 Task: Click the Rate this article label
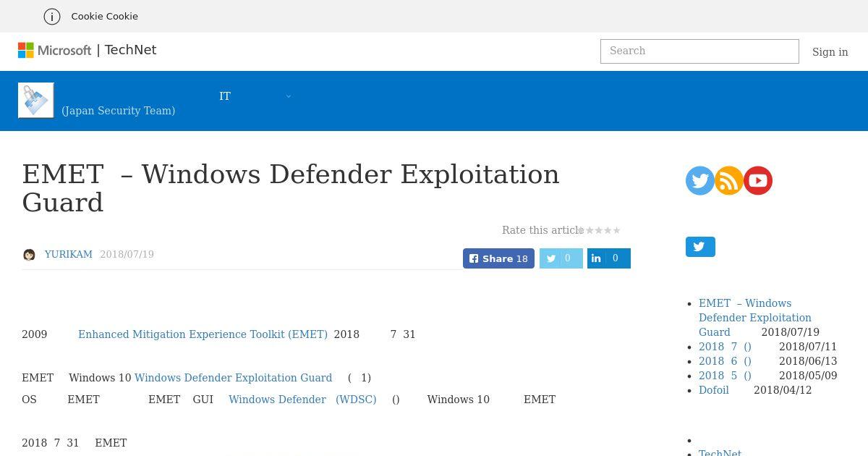click(x=542, y=230)
